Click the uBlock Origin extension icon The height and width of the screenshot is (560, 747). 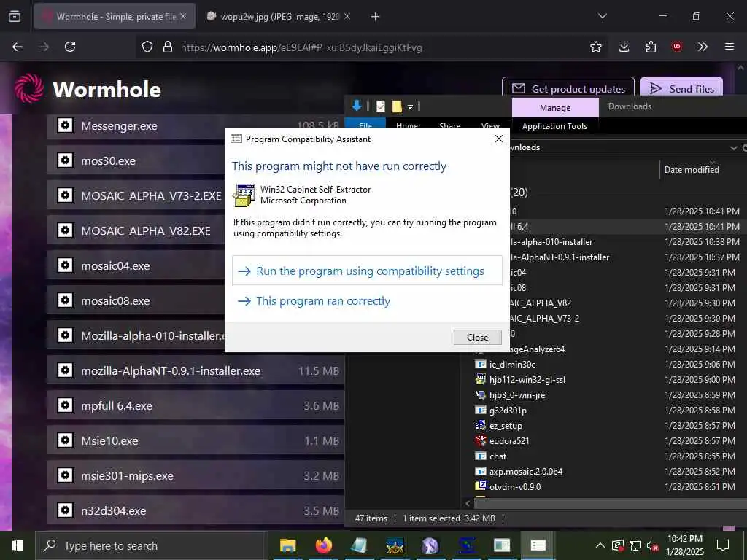point(676,47)
